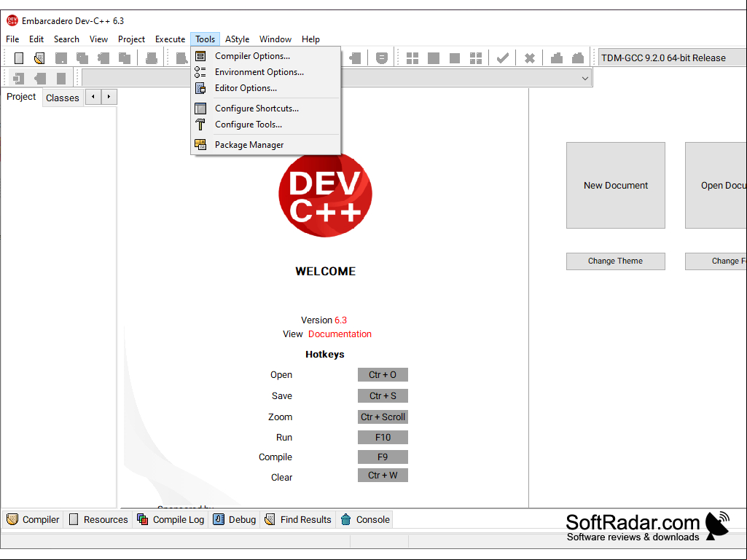The height and width of the screenshot is (560, 747).
Task: Open the AStyle menu
Action: pyautogui.click(x=238, y=39)
